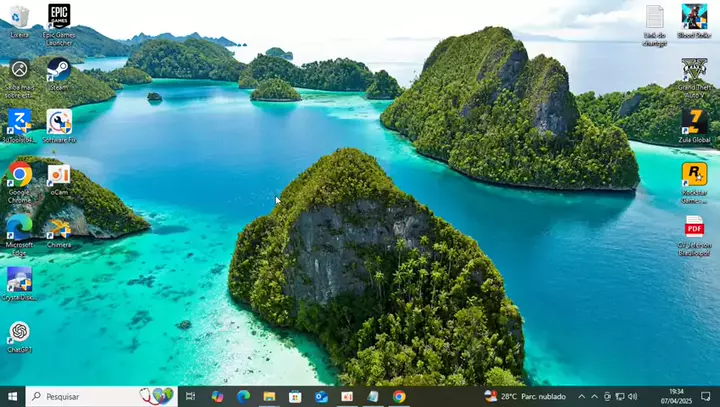The height and width of the screenshot is (407, 720).
Task: Select the Steam desktop shortcut
Action: pos(59,70)
